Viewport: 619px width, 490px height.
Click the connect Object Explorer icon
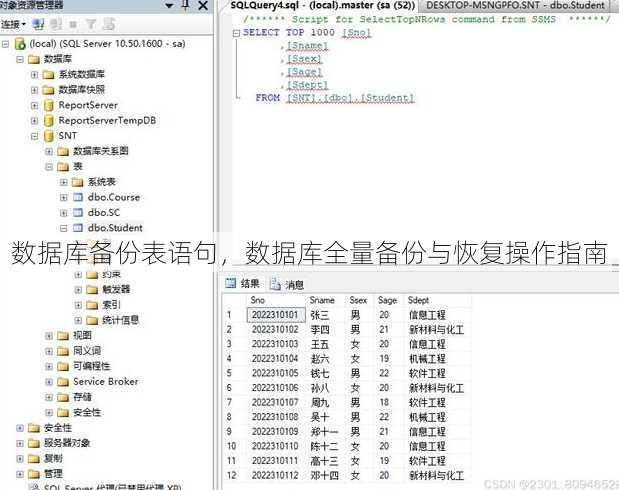tap(38, 24)
